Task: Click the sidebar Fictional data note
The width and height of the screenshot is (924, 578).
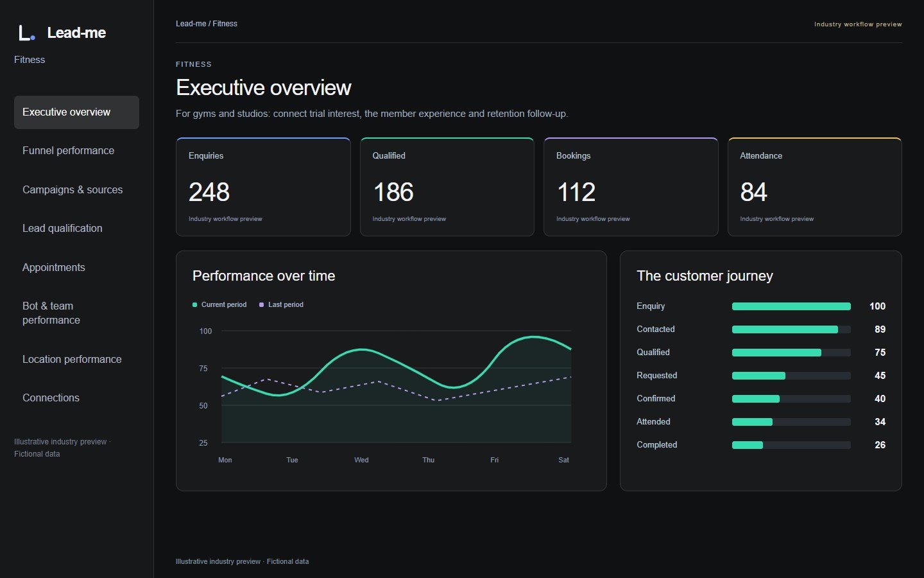Action: (x=37, y=454)
